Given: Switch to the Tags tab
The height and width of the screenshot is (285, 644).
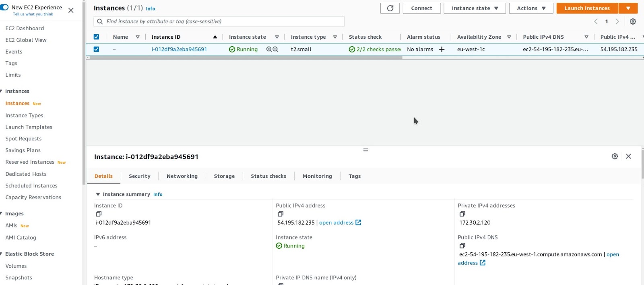Looking at the screenshot, I should 355,176.
